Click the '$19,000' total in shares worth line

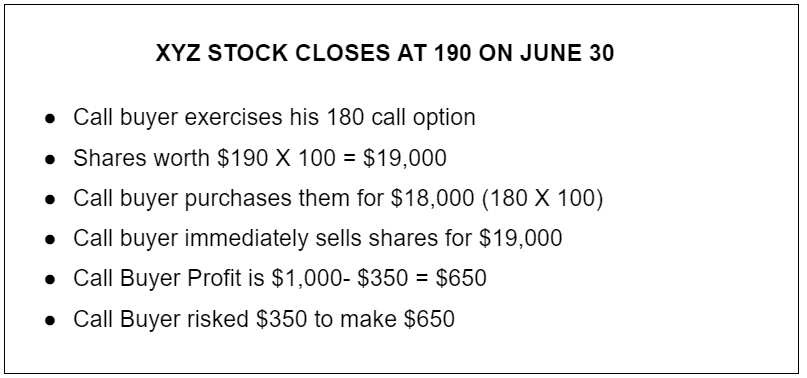[x=405, y=158]
